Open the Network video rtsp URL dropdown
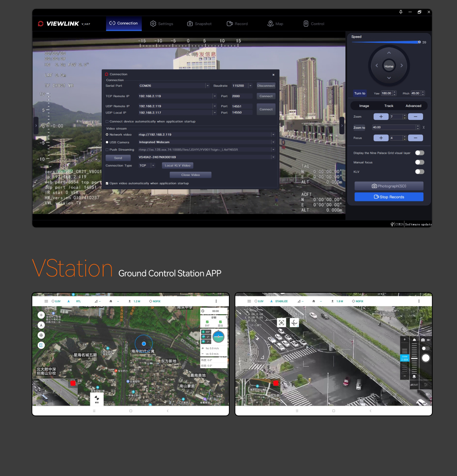The height and width of the screenshot is (476, 457). tap(273, 134)
